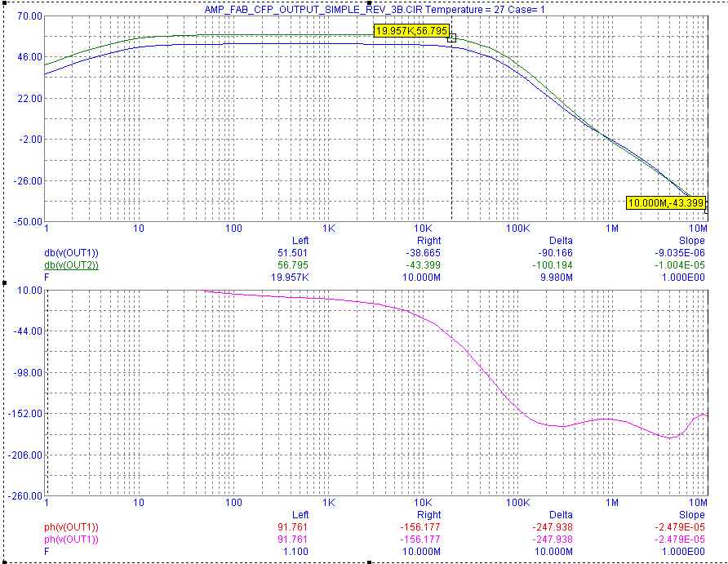Click the magenta ph(v(OUT1)) trace label
This screenshot has width=728, height=564.
71,540
